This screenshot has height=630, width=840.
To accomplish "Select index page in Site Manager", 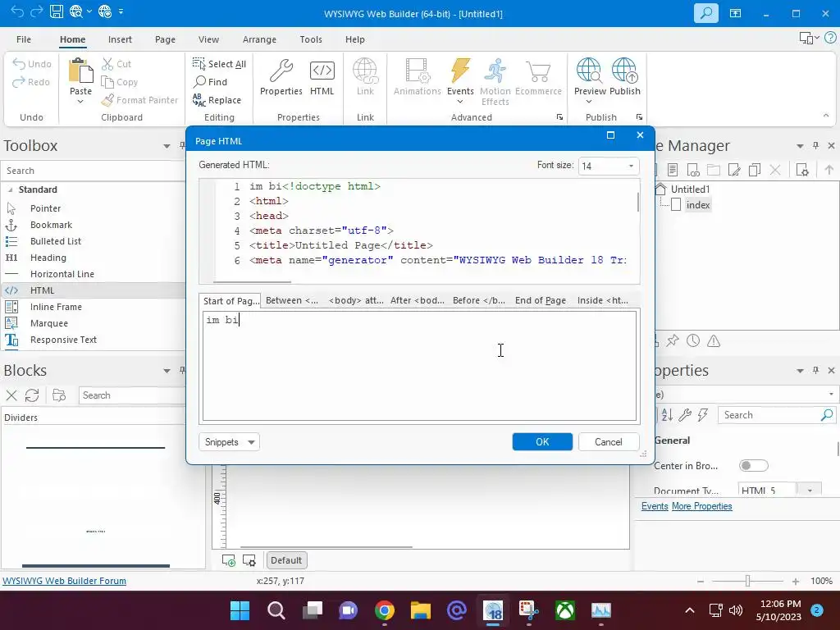I will [x=698, y=204].
